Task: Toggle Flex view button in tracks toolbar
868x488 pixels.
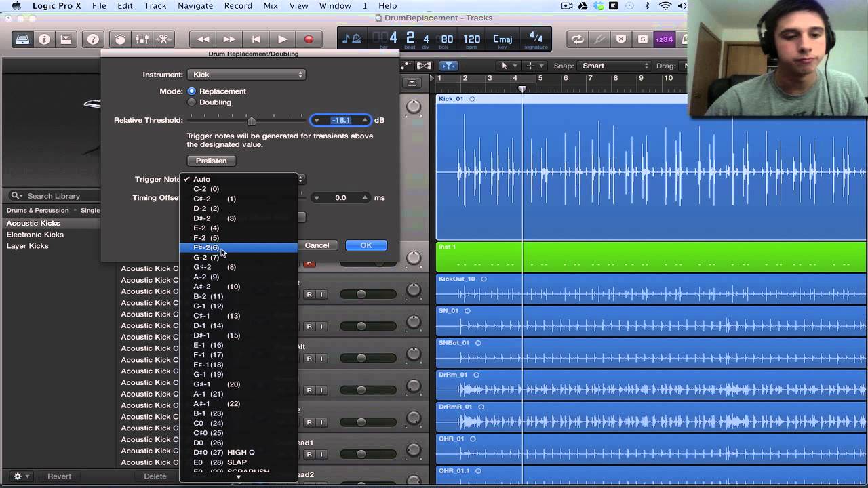Action: [424, 66]
